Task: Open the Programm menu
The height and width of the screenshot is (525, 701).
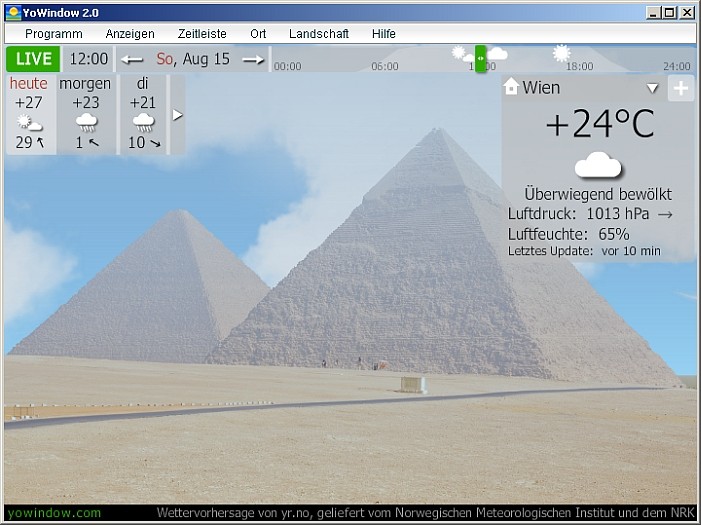Action: tap(53, 33)
